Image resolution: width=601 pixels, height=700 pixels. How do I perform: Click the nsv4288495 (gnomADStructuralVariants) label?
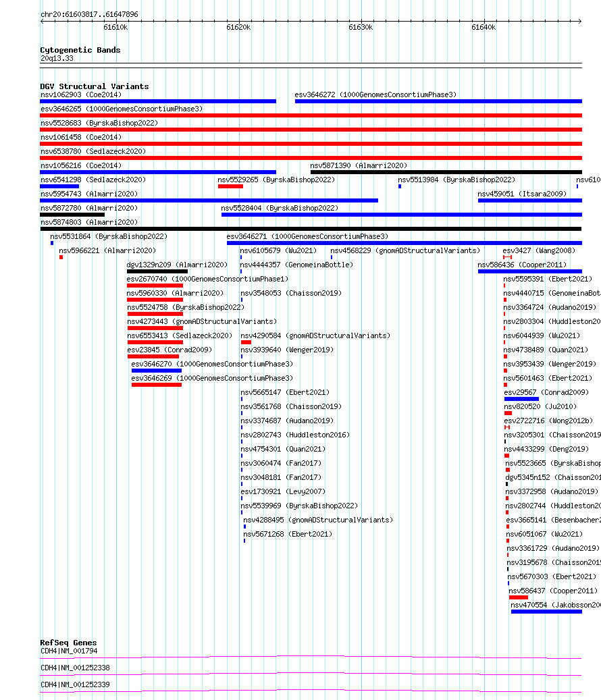click(x=318, y=520)
